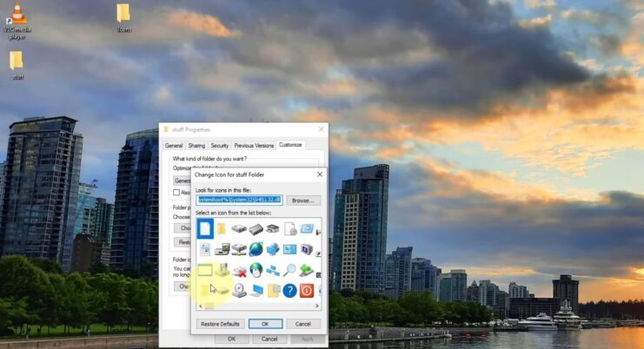
Task: Open the Sharing tab in stuff Properties
Action: pyautogui.click(x=196, y=146)
